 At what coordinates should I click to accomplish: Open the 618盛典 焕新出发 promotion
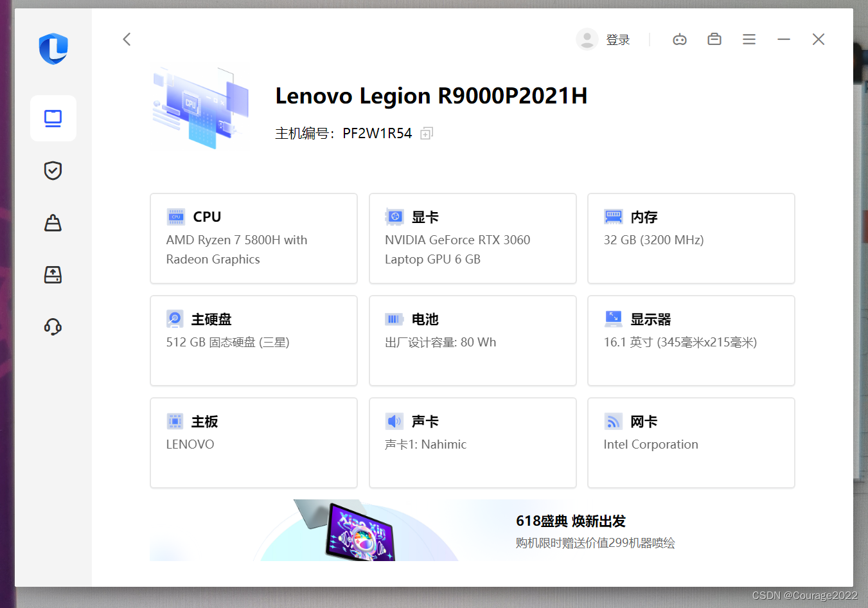(571, 521)
